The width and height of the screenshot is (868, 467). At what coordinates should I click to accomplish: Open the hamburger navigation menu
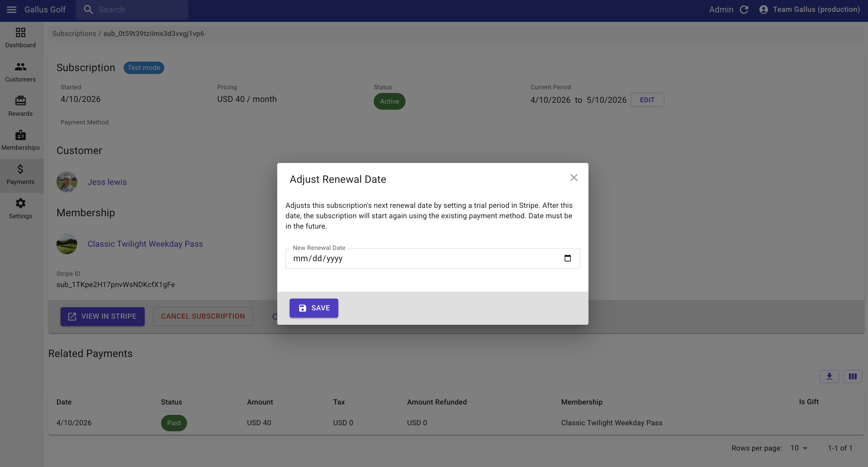[12, 10]
